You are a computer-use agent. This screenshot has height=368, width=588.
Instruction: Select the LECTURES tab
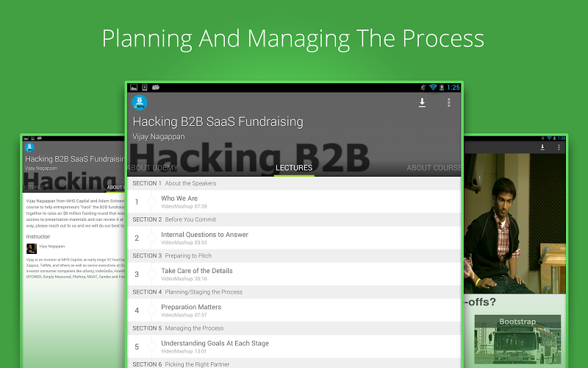[293, 168]
